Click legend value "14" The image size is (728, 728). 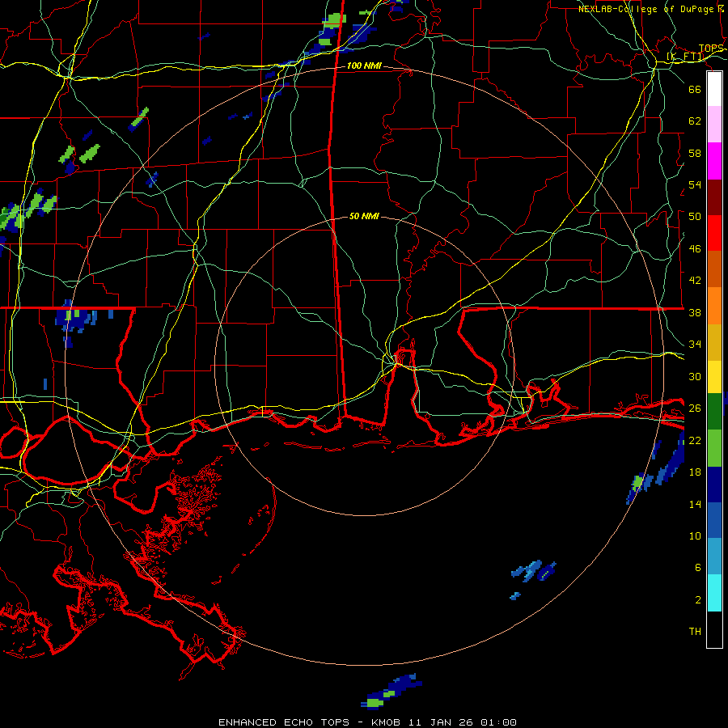[695, 504]
